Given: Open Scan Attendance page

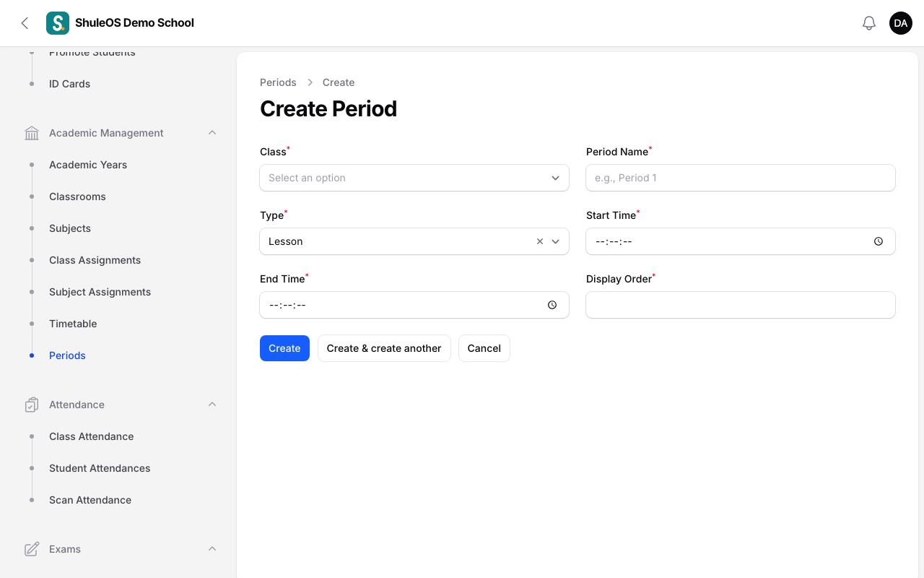Looking at the screenshot, I should (x=90, y=500).
